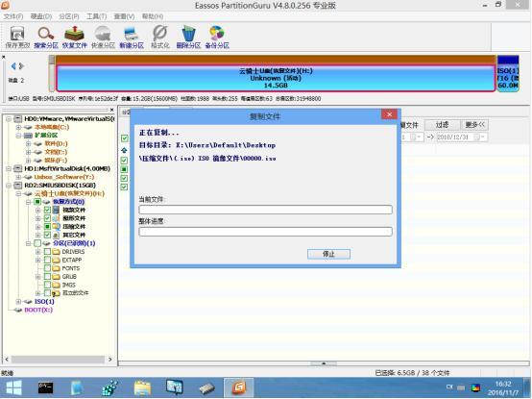
Task: Open the File Explorer taskbar icon
Action: 142,387
